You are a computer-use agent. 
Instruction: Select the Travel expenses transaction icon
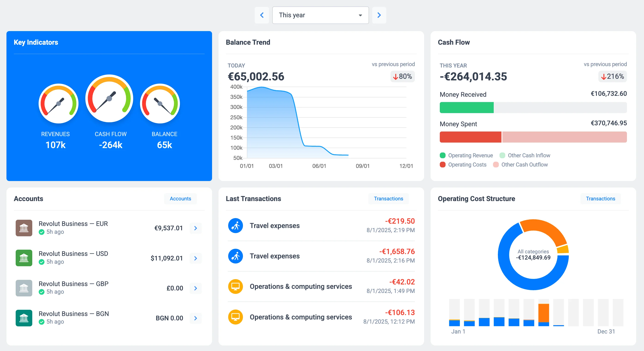235,225
